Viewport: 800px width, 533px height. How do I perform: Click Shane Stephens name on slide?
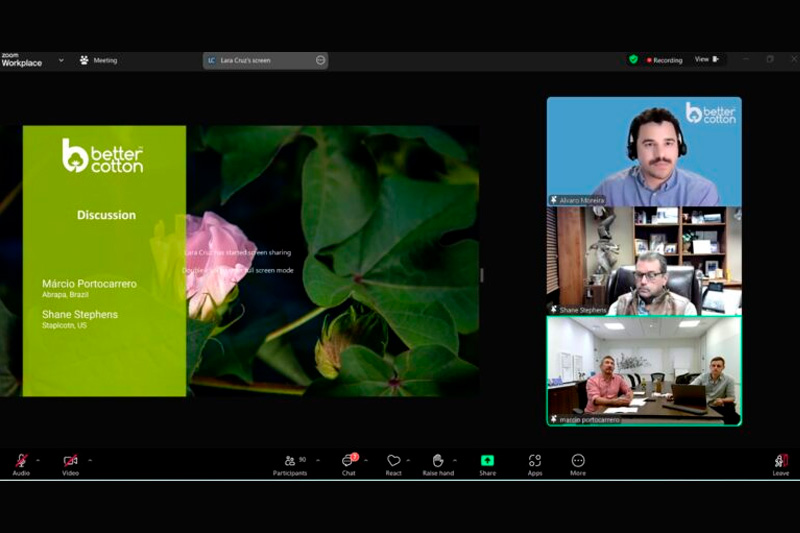click(x=80, y=315)
